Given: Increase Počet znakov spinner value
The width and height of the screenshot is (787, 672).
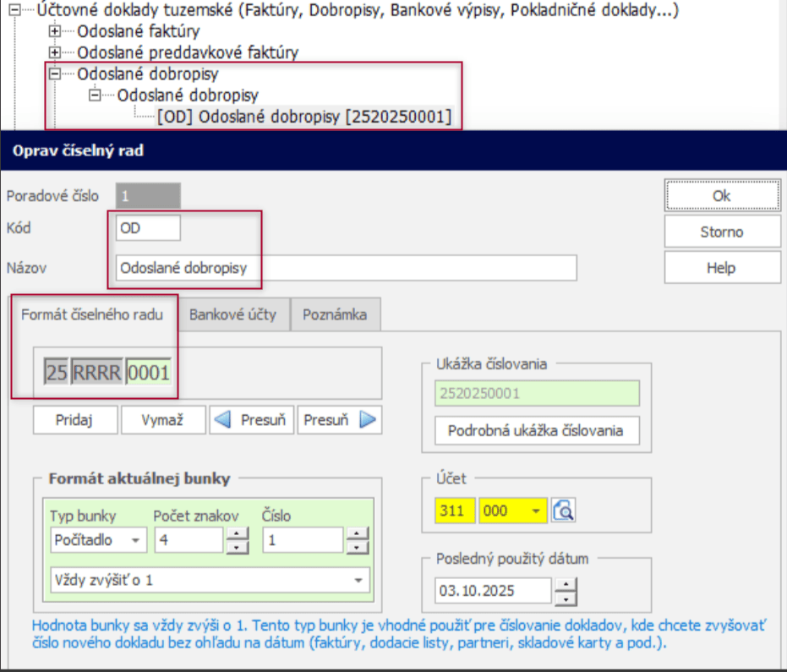Looking at the screenshot, I should (x=238, y=533).
